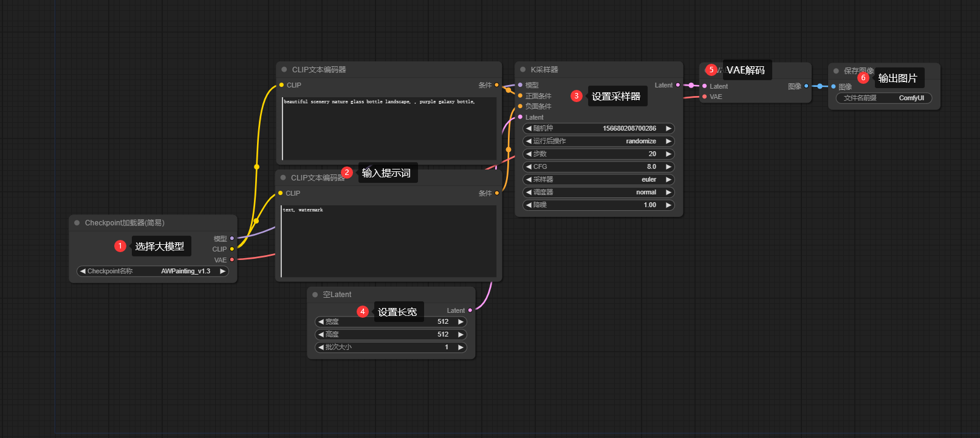Click the 条件 output port of the text, watermark encoder
The width and height of the screenshot is (980, 438).
497,193
